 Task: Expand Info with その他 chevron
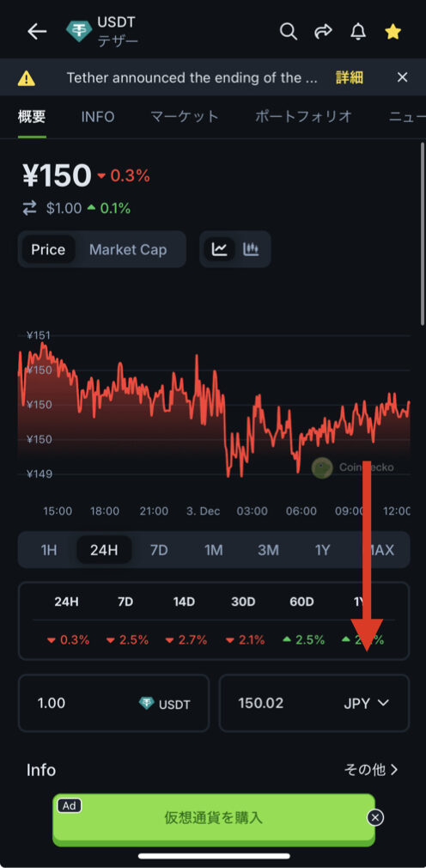point(371,769)
